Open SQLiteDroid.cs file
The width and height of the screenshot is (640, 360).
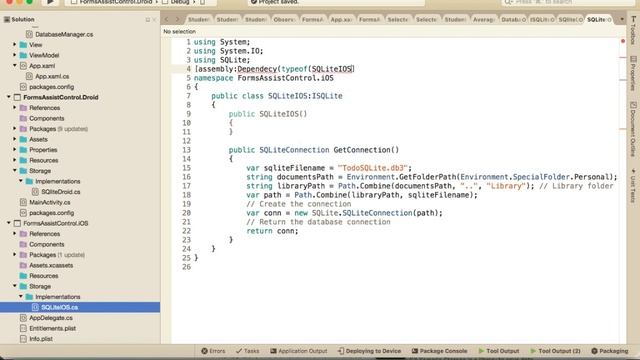60,192
